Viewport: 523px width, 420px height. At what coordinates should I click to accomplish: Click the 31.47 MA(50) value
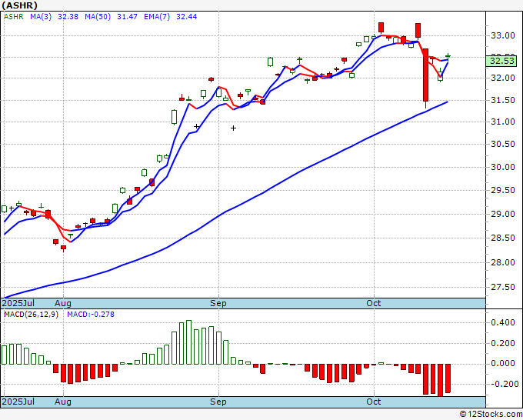coord(127,17)
